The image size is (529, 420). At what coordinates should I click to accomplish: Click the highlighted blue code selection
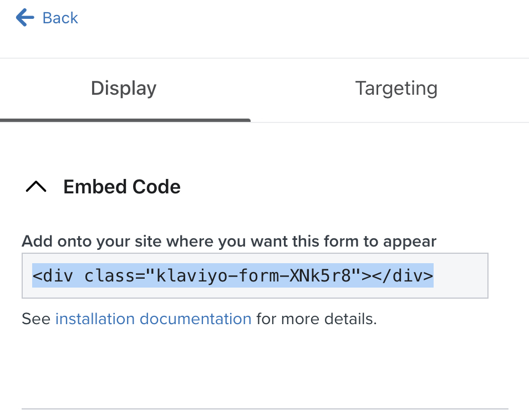tap(233, 275)
